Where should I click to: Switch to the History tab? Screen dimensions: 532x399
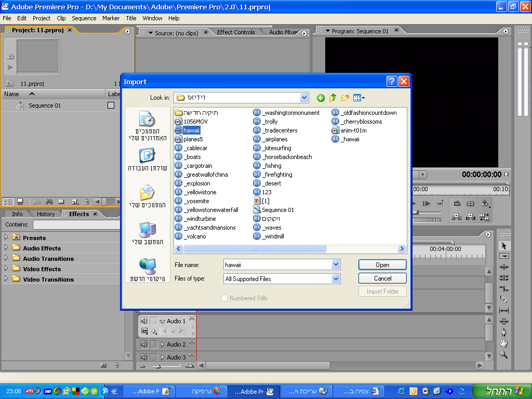point(46,214)
